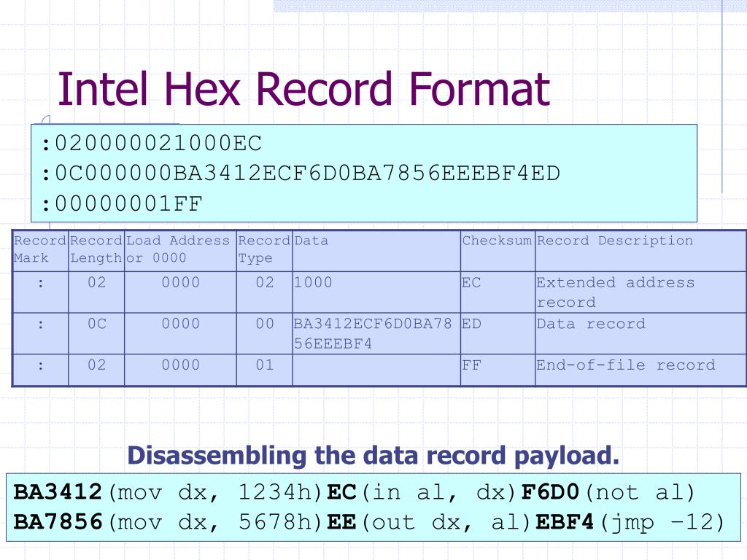Click the mnemonic "(jmp -12)"

pyautogui.click(x=662, y=523)
